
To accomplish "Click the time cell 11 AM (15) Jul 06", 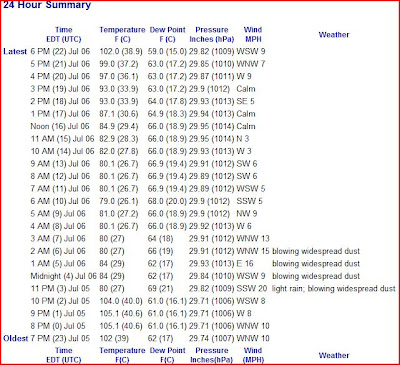I will click(63, 139).
